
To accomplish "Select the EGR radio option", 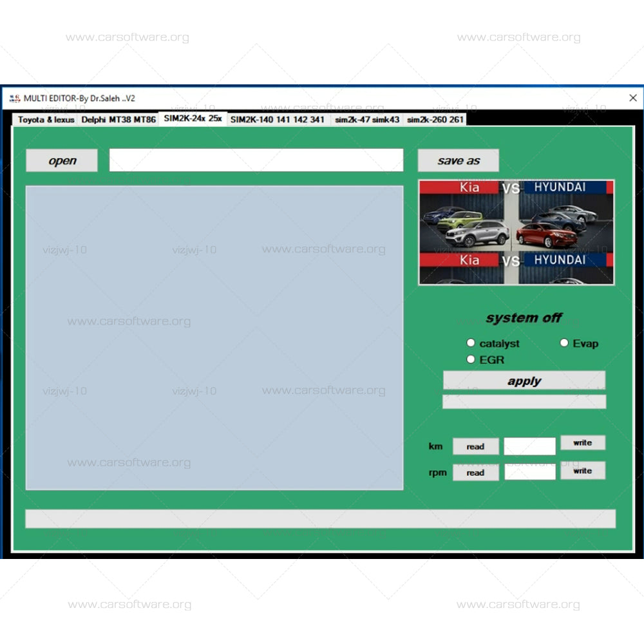I will click(486, 360).
